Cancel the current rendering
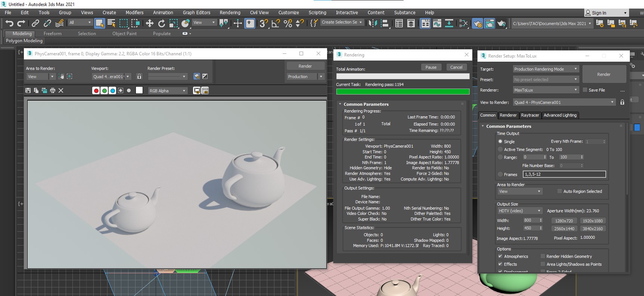 pyautogui.click(x=456, y=67)
